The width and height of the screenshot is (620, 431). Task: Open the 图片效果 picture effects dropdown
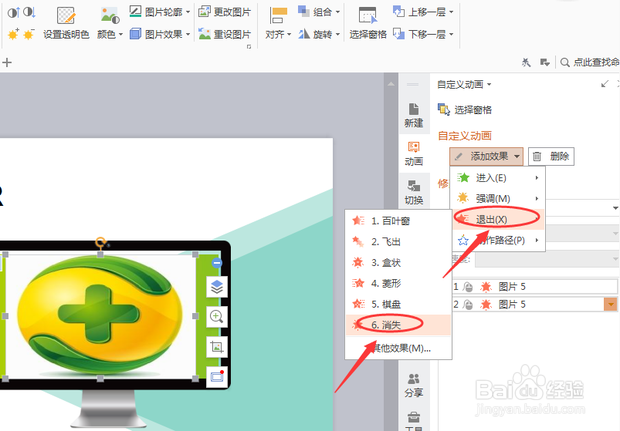point(160,34)
